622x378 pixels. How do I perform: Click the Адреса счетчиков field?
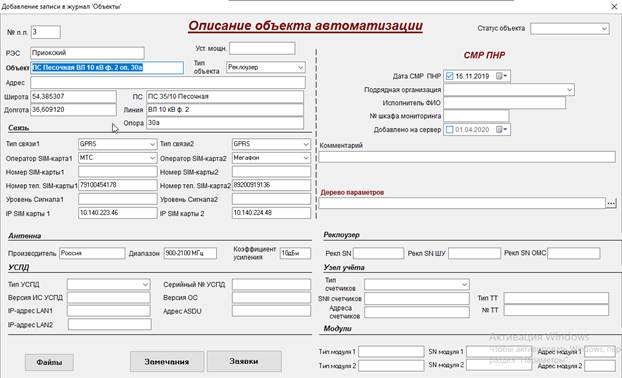(x=417, y=312)
